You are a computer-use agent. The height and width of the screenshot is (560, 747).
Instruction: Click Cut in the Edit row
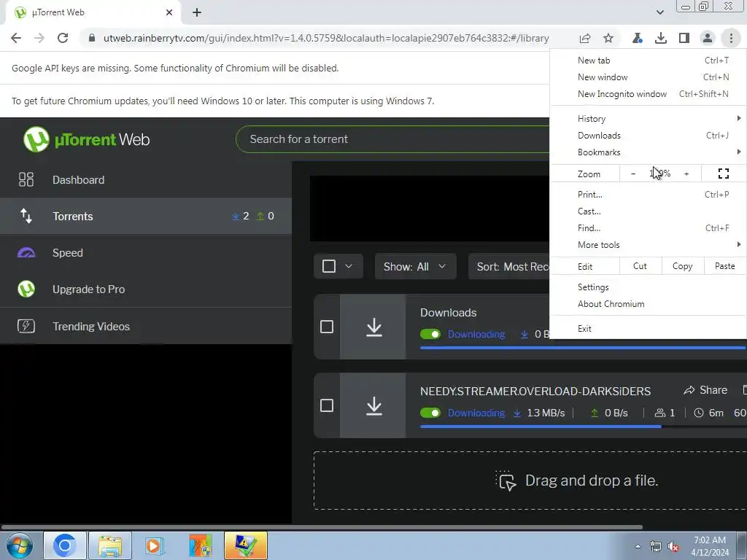pos(640,266)
